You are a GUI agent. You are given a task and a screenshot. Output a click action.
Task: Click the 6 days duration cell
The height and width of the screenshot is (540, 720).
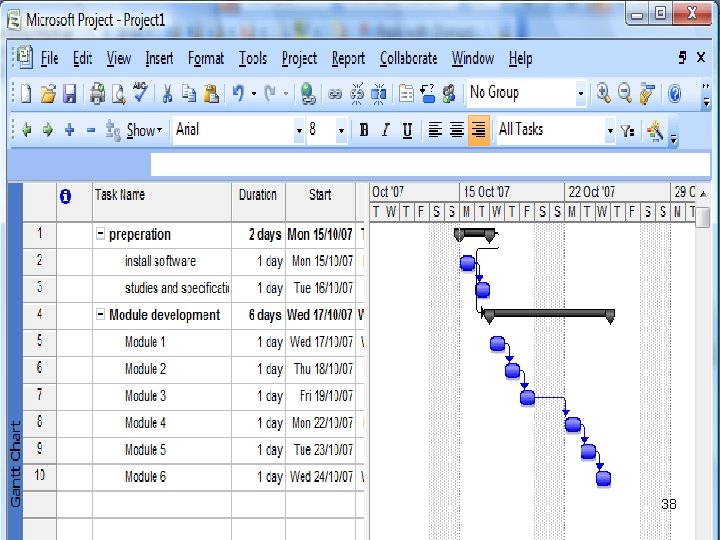(x=258, y=315)
